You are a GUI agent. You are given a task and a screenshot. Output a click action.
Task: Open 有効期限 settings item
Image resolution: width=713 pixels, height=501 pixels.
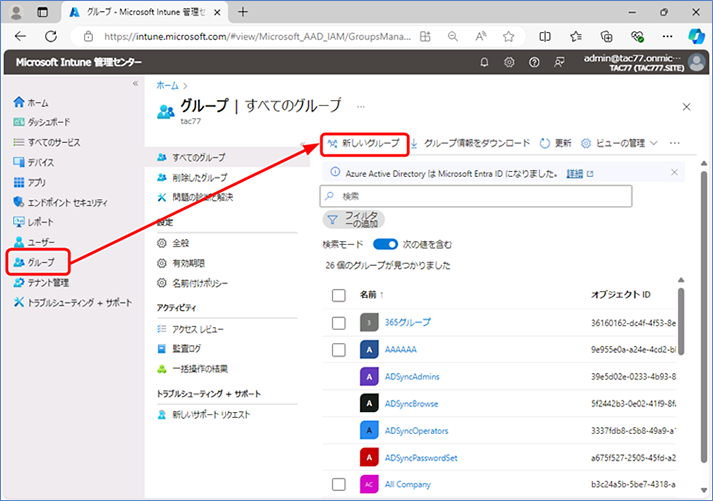pos(181,263)
